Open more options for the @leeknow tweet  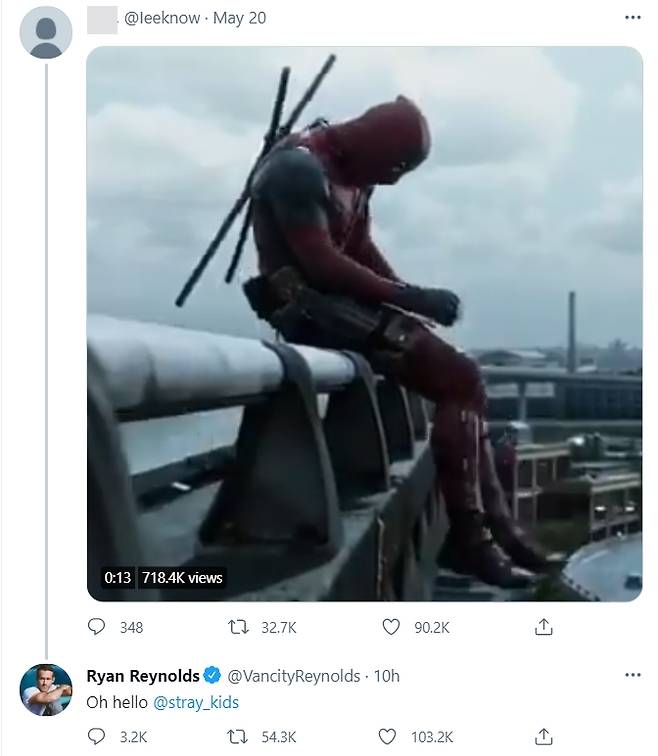[632, 18]
